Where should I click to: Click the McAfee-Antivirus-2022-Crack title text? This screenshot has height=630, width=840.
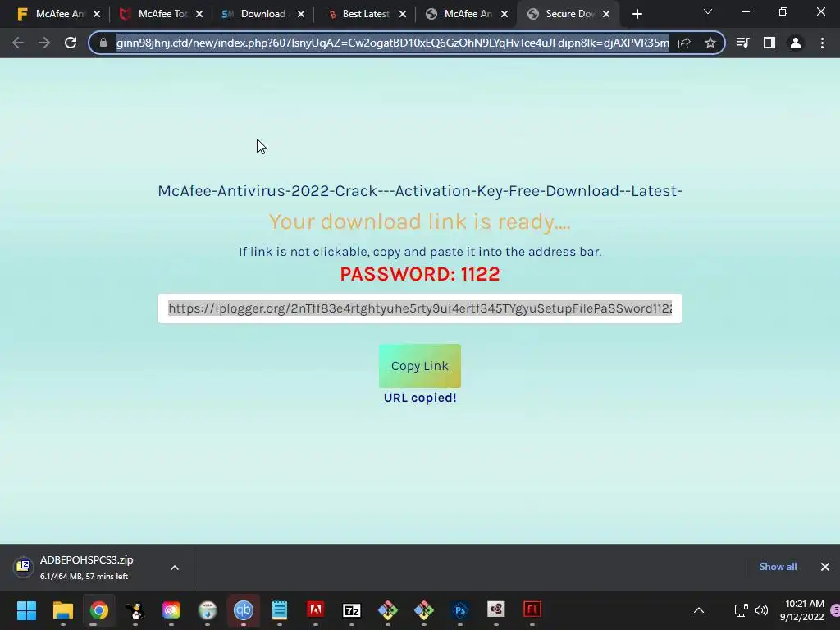tap(420, 191)
